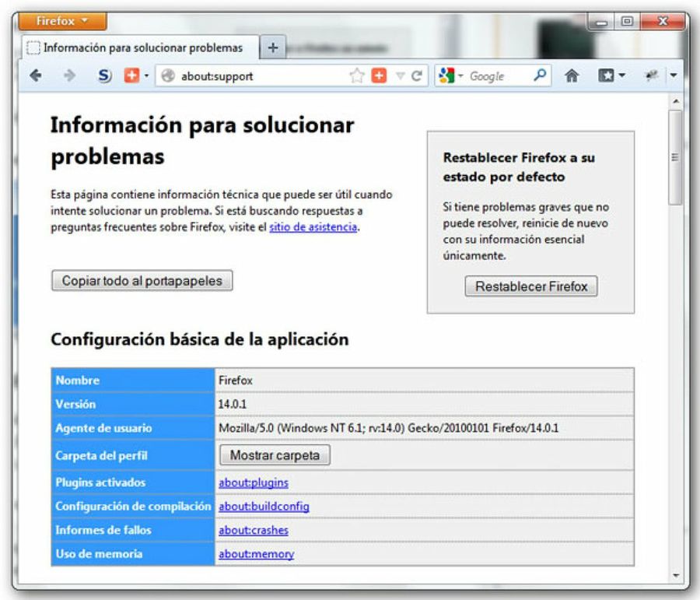The width and height of the screenshot is (700, 600).
Task: Open the orange Firefox application menu
Action: (62, 21)
